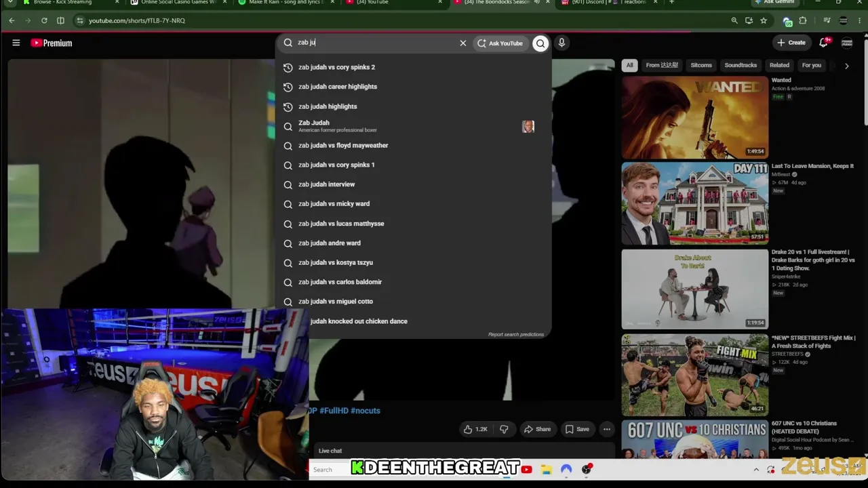
Task: Open the MrBeast Day 111 thumbnail
Action: (695, 203)
